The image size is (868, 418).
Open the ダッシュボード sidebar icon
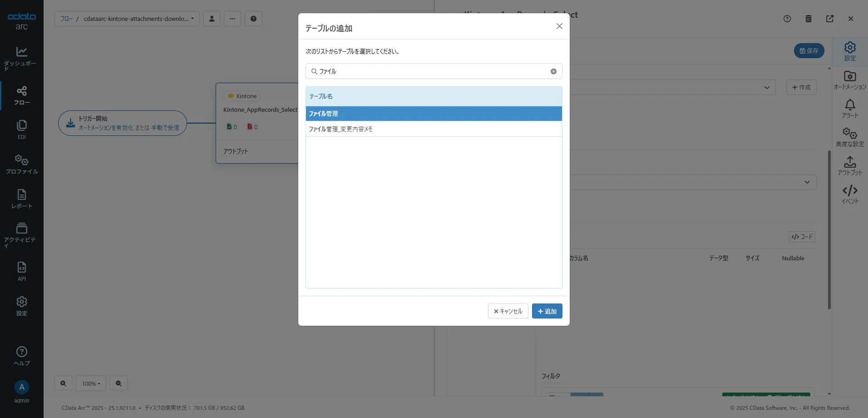[x=21, y=58]
